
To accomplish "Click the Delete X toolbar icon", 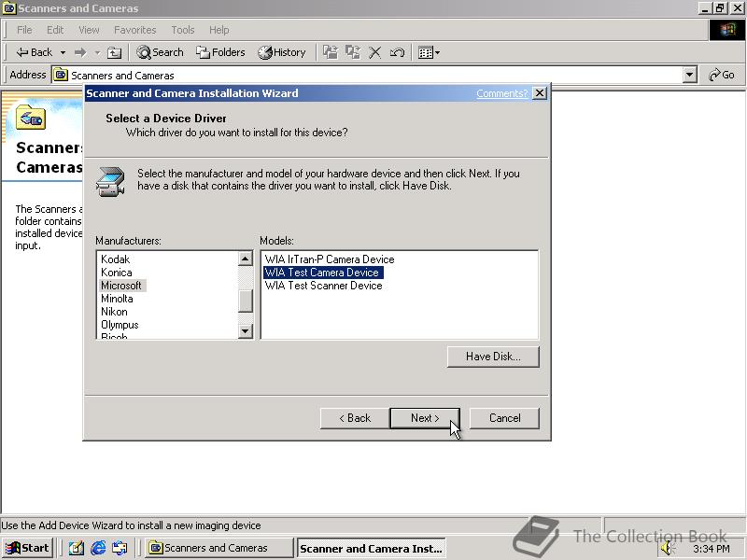I will coord(375,52).
